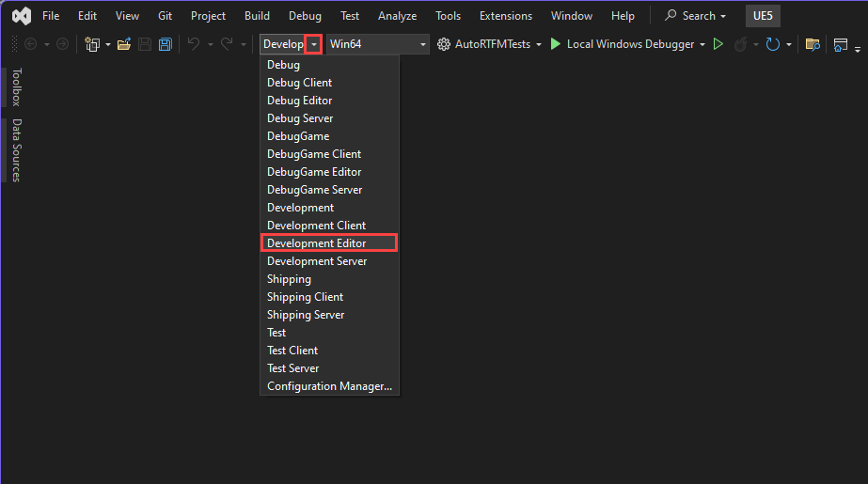
Task: Open the Data Sources side tab
Action: (x=16, y=150)
